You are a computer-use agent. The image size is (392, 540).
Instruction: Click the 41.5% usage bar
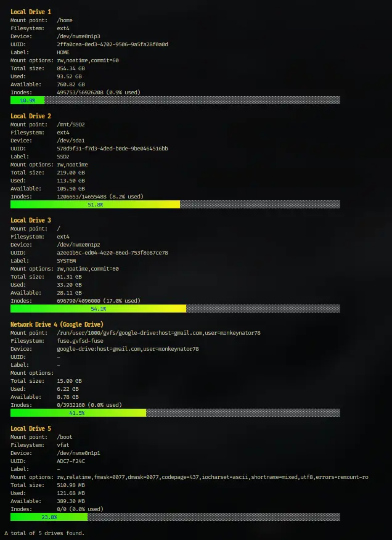tap(175, 412)
